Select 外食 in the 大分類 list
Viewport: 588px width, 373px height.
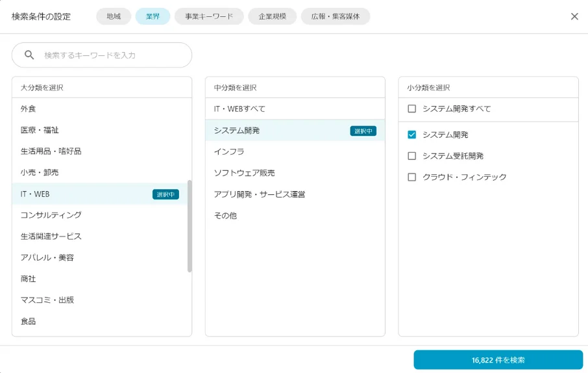click(100, 109)
